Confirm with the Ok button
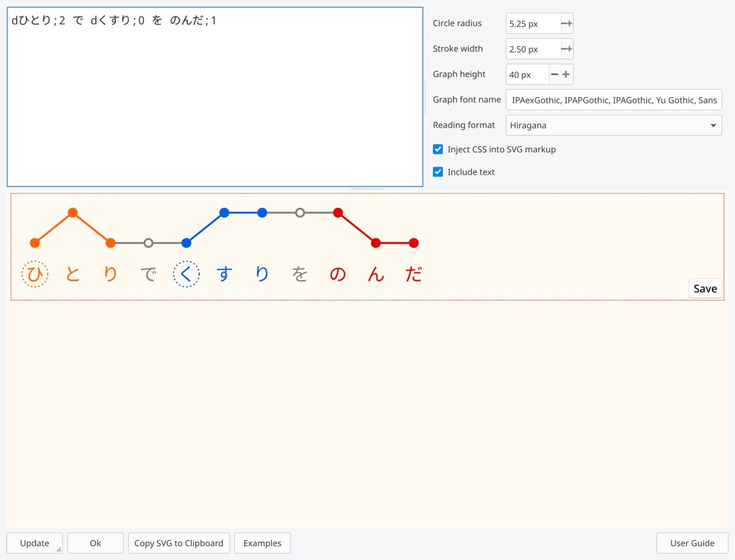Viewport: 735px width, 560px height. [x=95, y=543]
